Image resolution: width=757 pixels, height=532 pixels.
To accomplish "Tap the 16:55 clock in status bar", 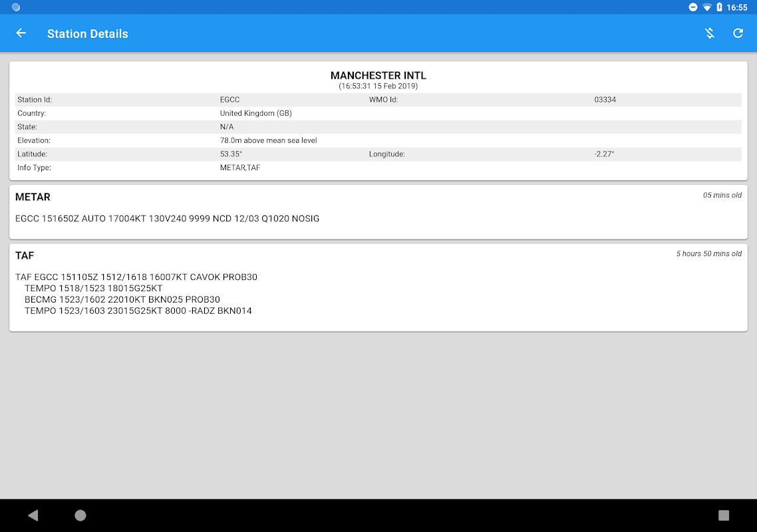I will tap(737, 7).
